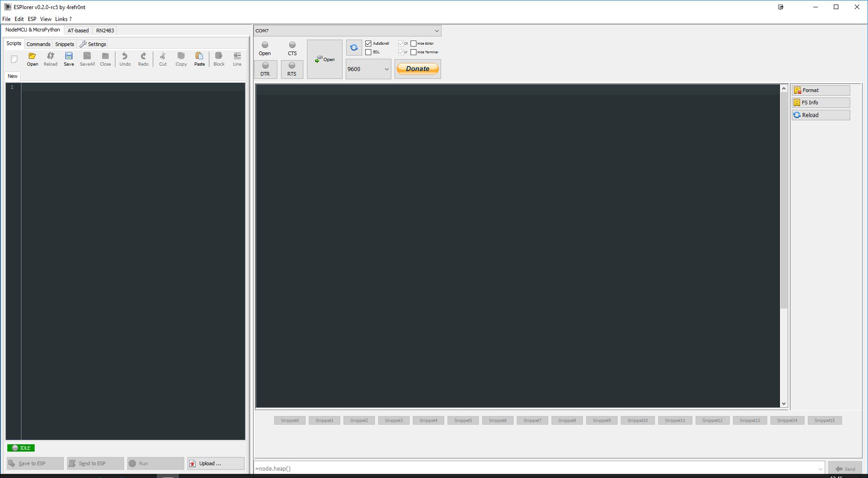Screen dimensions: 868x478
Task: Click the terminal vertical scrollbar
Action: point(784,228)
